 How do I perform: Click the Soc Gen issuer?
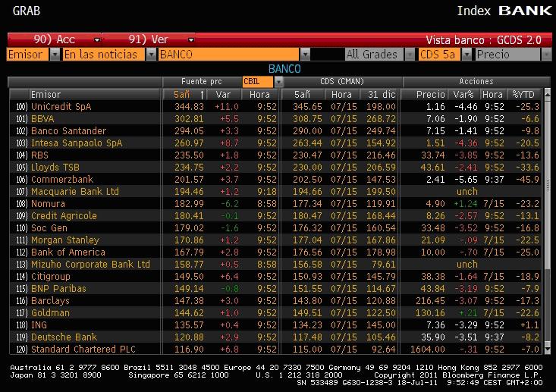coord(49,228)
